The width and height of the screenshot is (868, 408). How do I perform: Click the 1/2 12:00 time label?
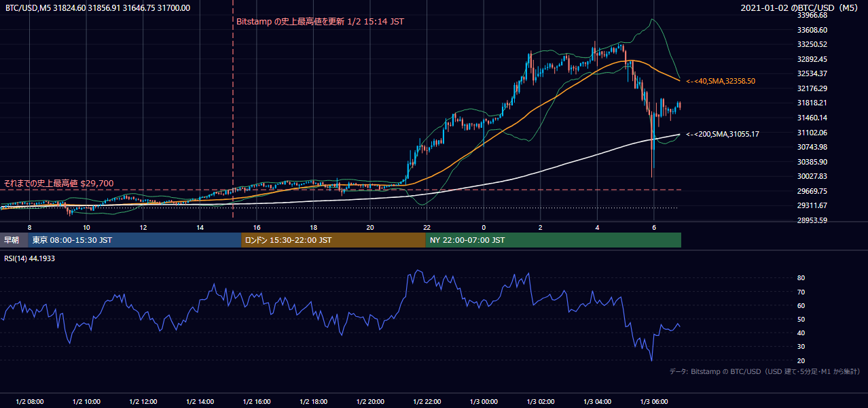point(143,401)
